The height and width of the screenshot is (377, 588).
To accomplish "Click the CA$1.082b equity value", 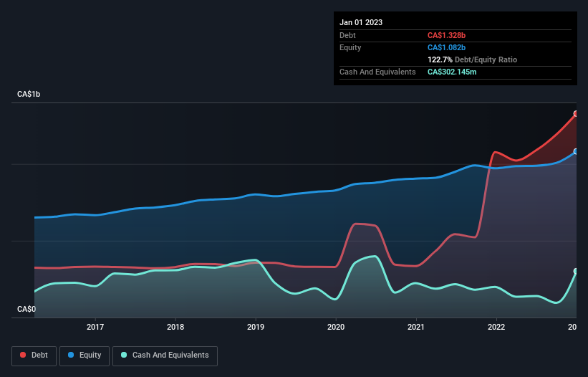I will [446, 47].
